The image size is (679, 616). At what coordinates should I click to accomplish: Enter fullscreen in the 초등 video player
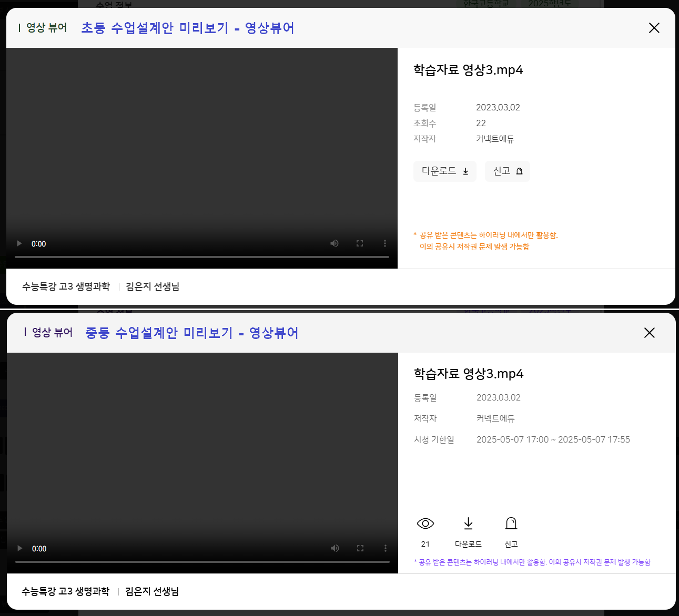coord(360,243)
